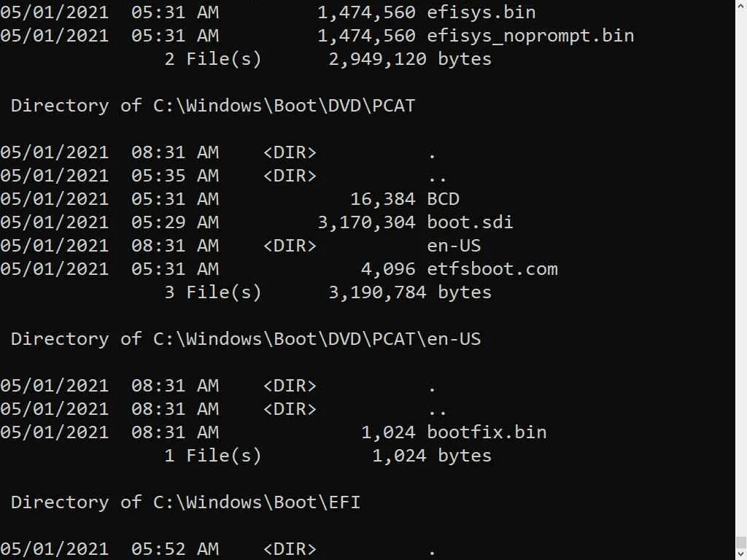Click the 05:52 AM timestamp
This screenshot has width=747, height=560.
(175, 549)
